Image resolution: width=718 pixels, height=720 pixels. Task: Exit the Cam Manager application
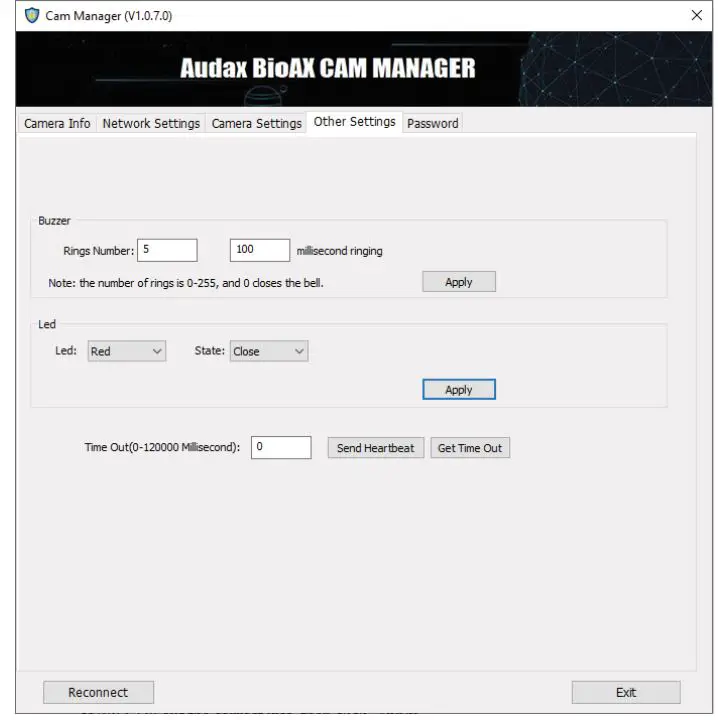pos(626,692)
